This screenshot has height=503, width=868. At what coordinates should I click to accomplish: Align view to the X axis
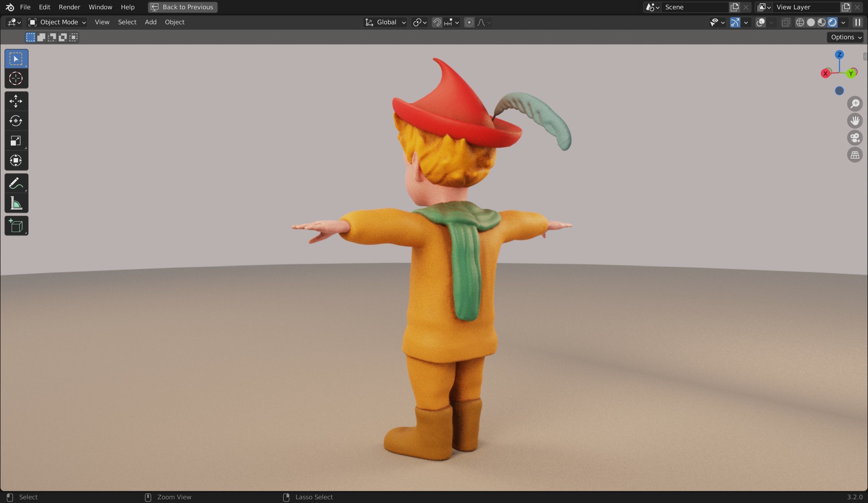coord(825,74)
